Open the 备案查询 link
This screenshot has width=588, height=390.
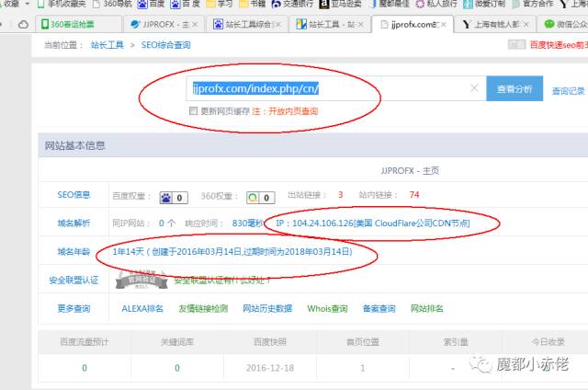tap(379, 308)
